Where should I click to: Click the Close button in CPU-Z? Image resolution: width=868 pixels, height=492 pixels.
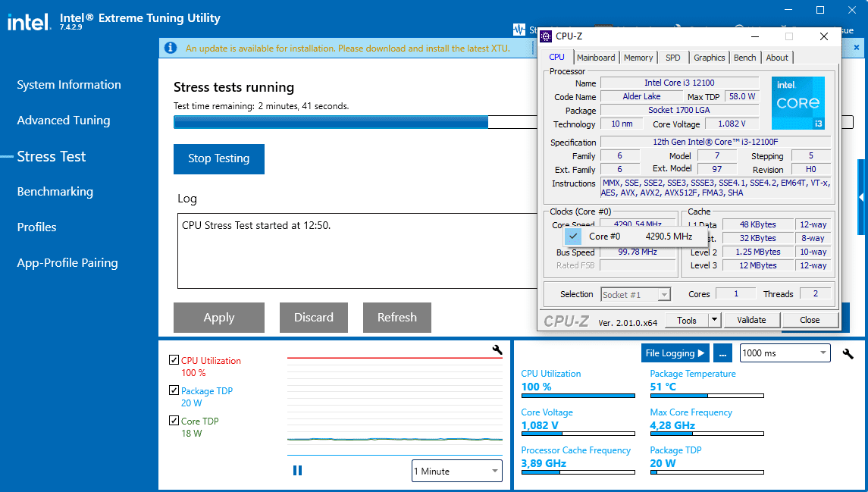pos(810,320)
